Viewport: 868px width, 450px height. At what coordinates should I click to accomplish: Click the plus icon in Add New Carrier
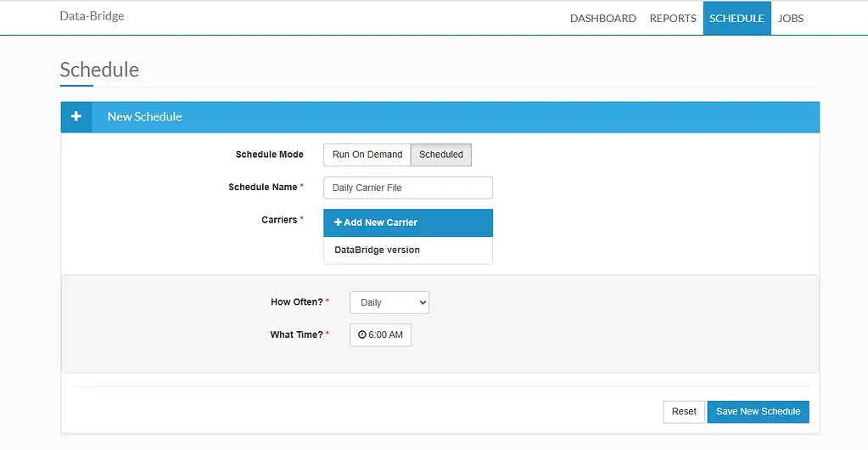pyautogui.click(x=339, y=222)
